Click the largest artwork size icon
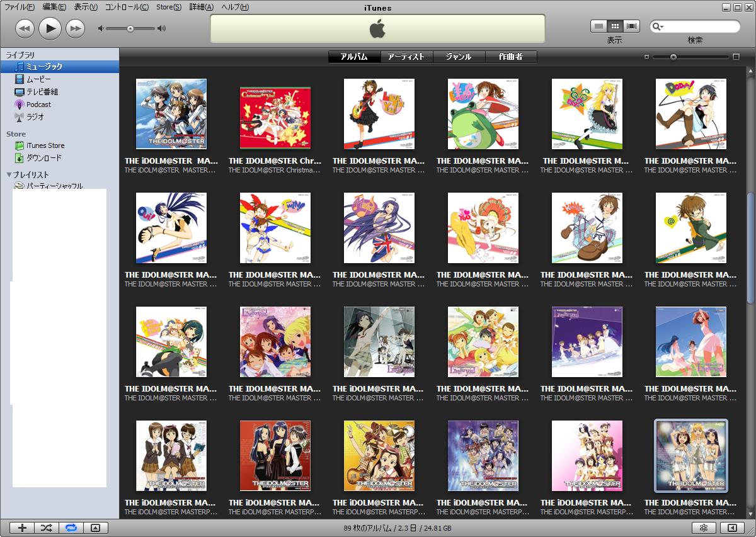Image resolution: width=756 pixels, height=537 pixels. click(736, 57)
